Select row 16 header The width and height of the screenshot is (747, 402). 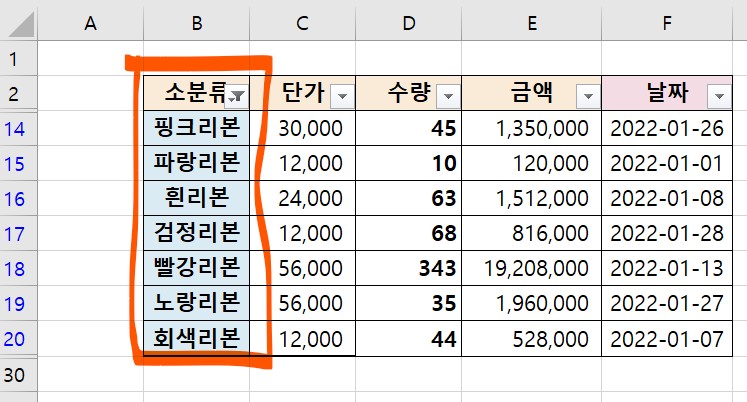click(19, 198)
